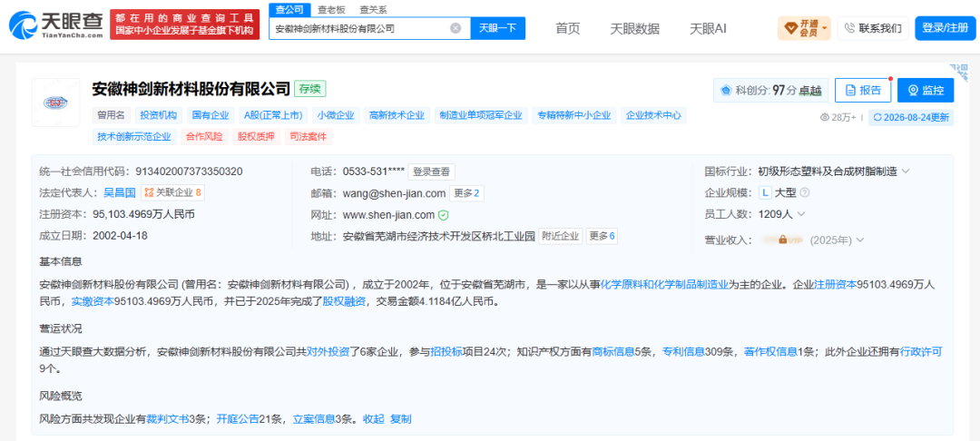The width and height of the screenshot is (980, 441).
Task: Click the locked VIP revenue value
Action: pos(782,240)
